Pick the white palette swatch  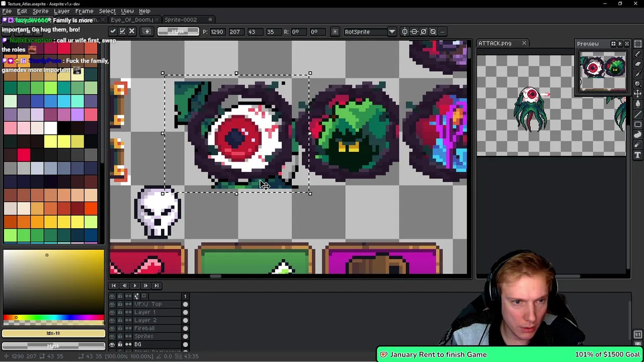click(50, 128)
